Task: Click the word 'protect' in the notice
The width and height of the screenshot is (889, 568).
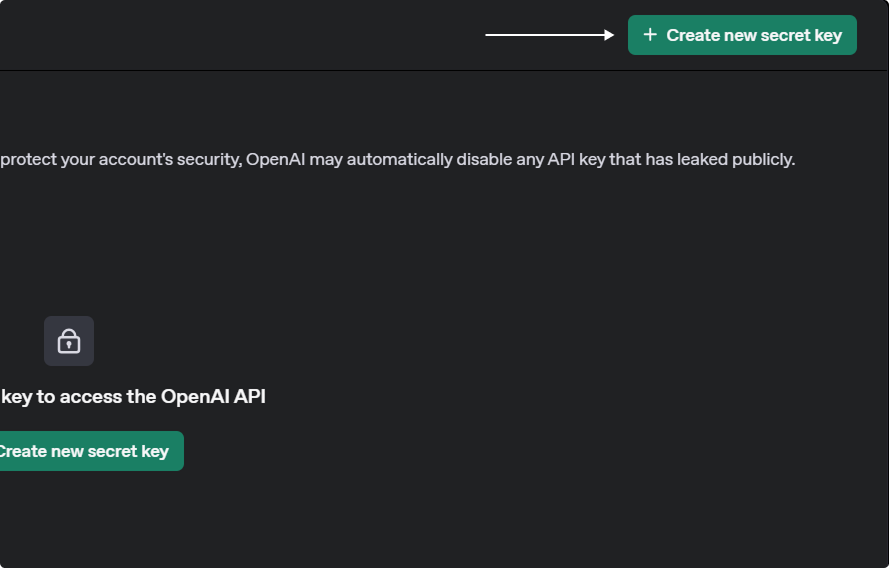Action: point(28,159)
